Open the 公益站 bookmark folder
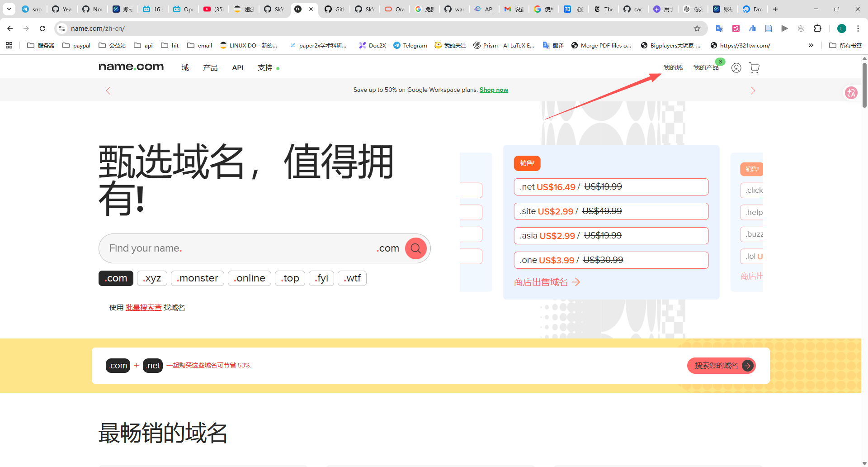Image resolution: width=868 pixels, height=467 pixels. click(x=112, y=45)
